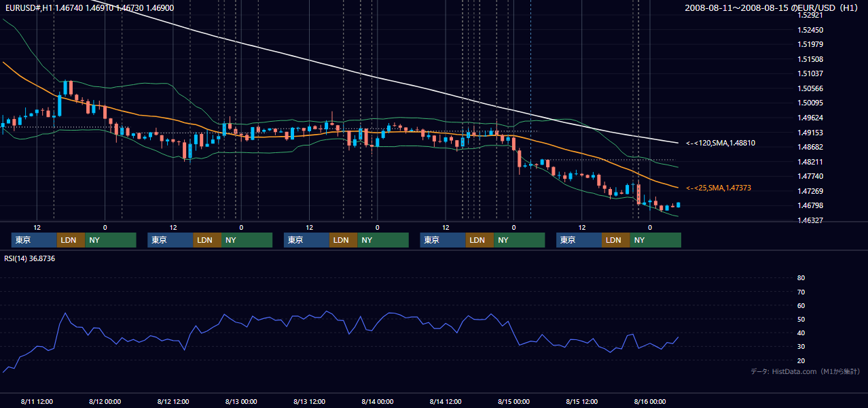Click the RSI(14) 36.8736 indicator label
Viewport: 868px width, 408px height.
coord(30,258)
